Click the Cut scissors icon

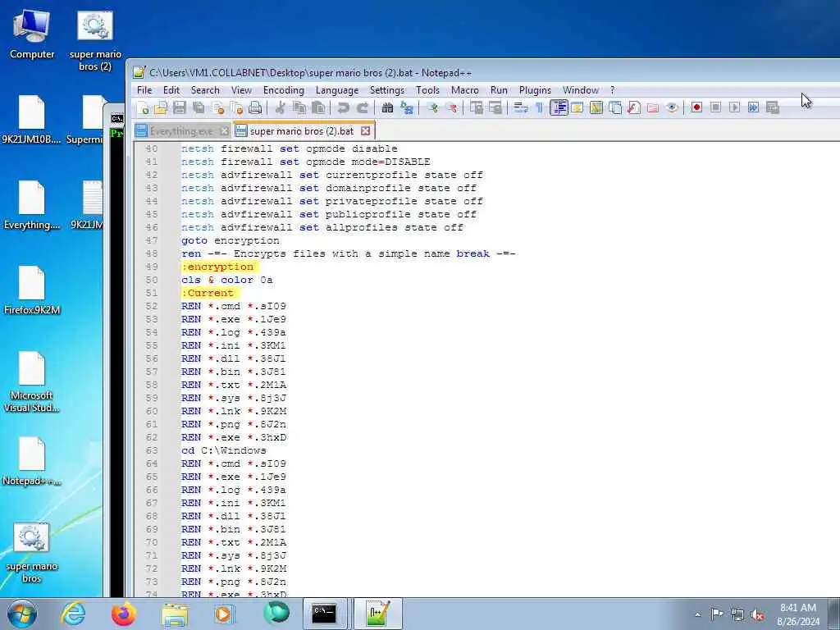coord(281,107)
